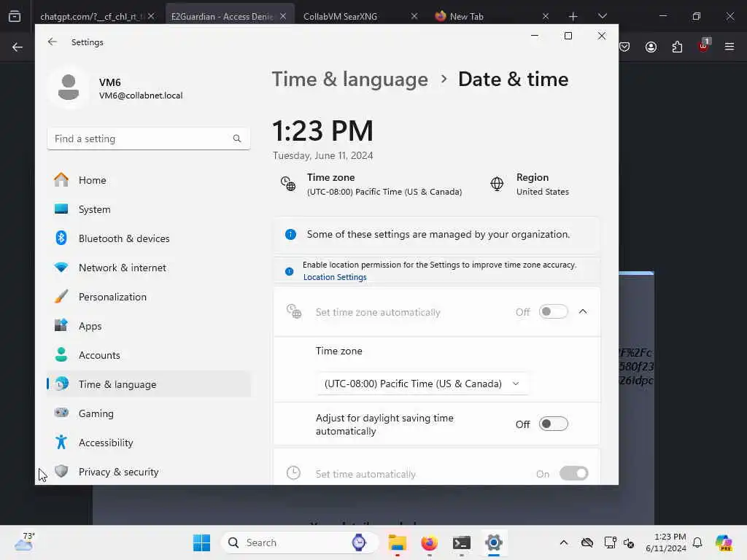Open Privacy & security category

pos(149,472)
